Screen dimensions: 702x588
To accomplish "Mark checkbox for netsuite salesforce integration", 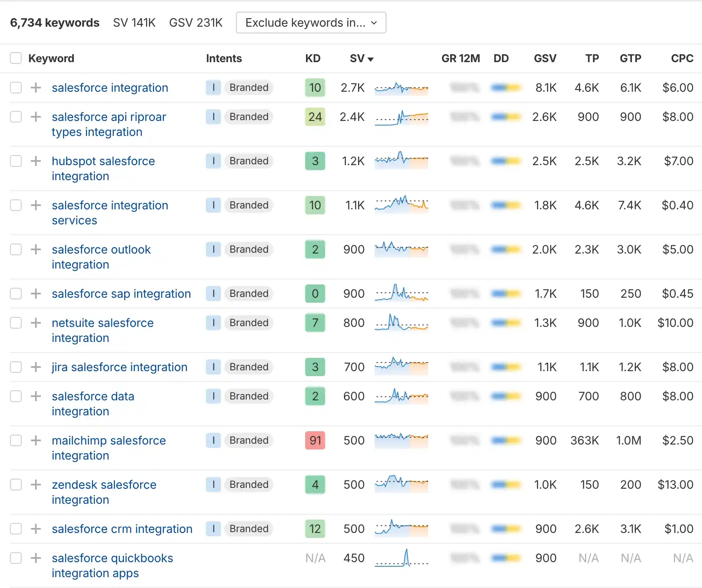I will [x=16, y=323].
